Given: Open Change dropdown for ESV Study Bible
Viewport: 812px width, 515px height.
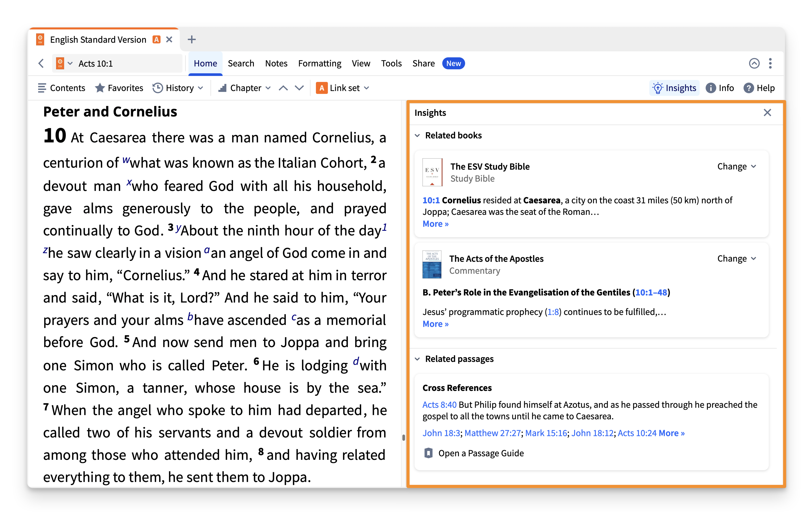Looking at the screenshot, I should coord(737,167).
